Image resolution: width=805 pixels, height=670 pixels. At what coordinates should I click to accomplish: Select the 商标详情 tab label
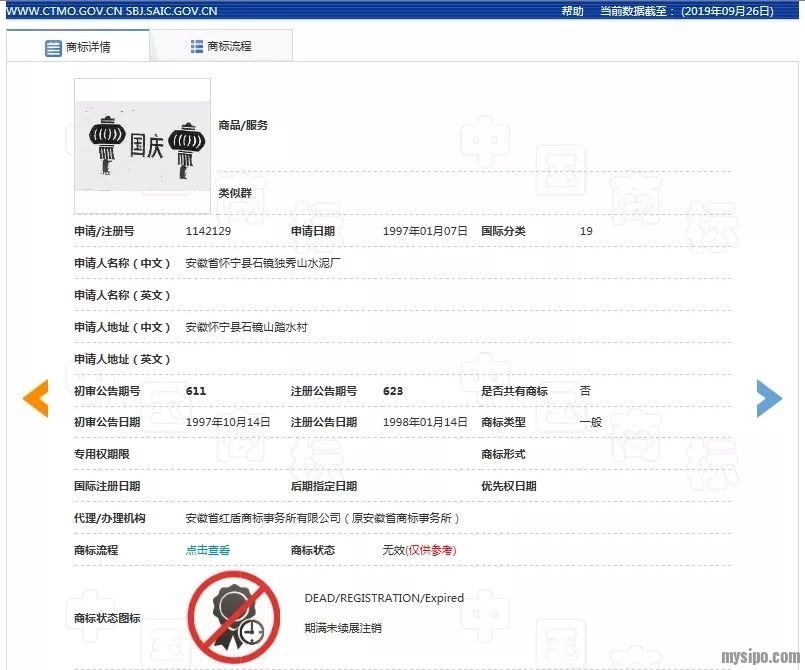(88, 47)
